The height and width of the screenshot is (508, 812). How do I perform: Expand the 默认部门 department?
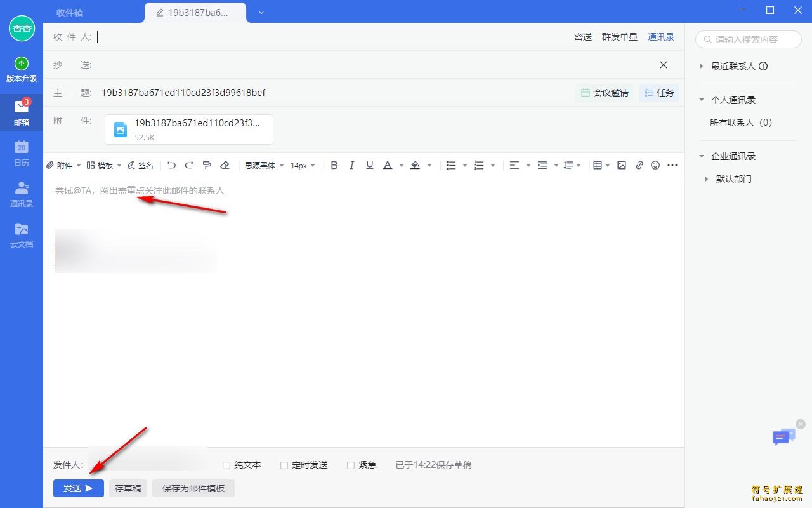click(707, 179)
